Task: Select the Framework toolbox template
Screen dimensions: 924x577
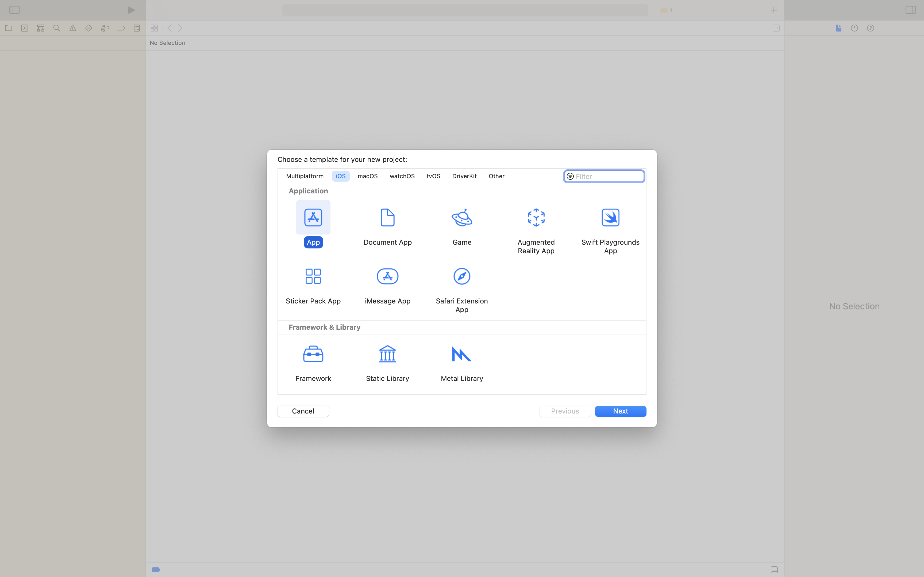Action: point(313,354)
